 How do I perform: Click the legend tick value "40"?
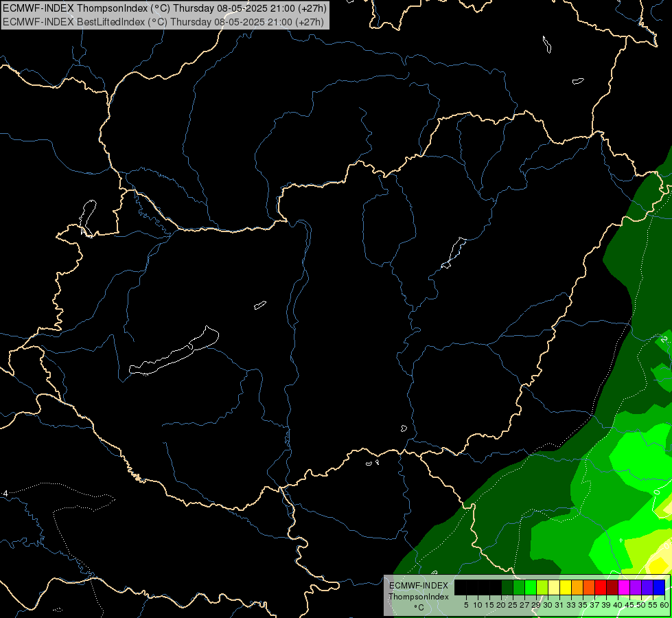click(618, 605)
